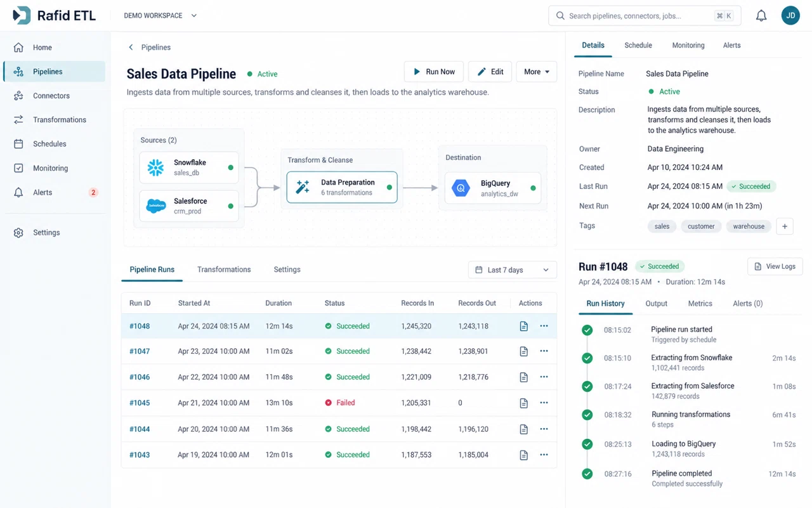This screenshot has height=508, width=812.
Task: Switch to the Schedule tab
Action: 638,46
